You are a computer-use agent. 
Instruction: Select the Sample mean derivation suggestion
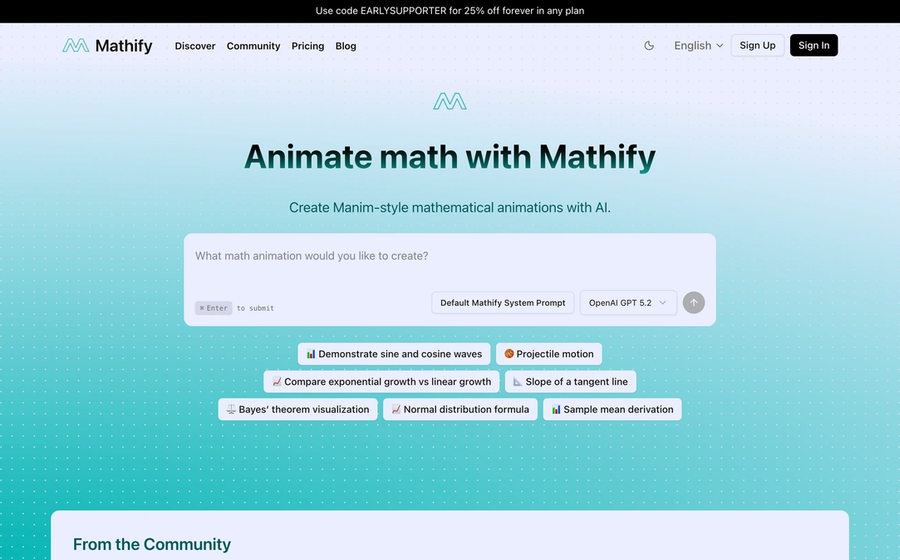[x=612, y=409]
